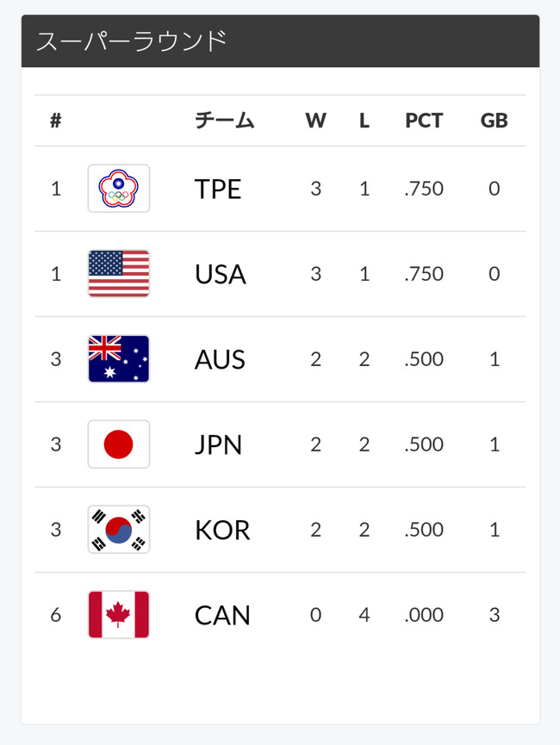This screenshot has height=745, width=560.
Task: Click the Japan flag icon
Action: point(119,444)
